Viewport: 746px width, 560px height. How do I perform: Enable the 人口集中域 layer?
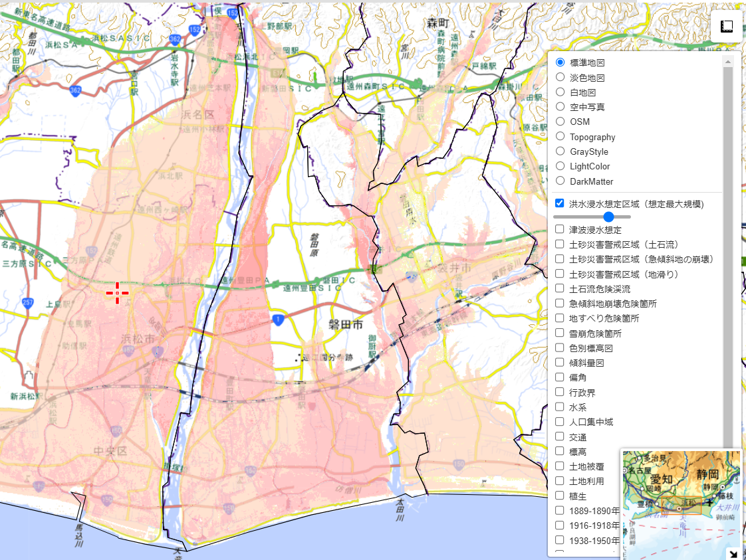[559, 421]
